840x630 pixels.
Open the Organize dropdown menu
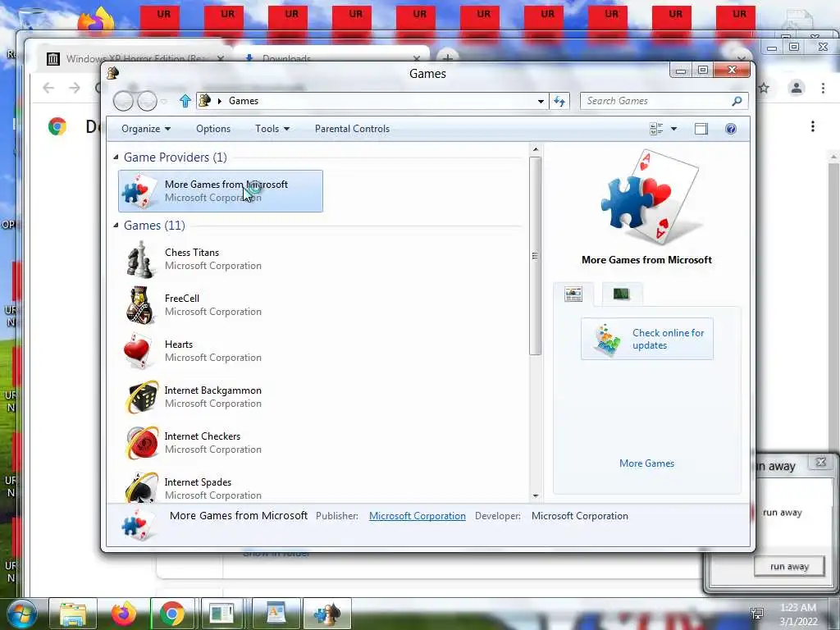click(146, 129)
